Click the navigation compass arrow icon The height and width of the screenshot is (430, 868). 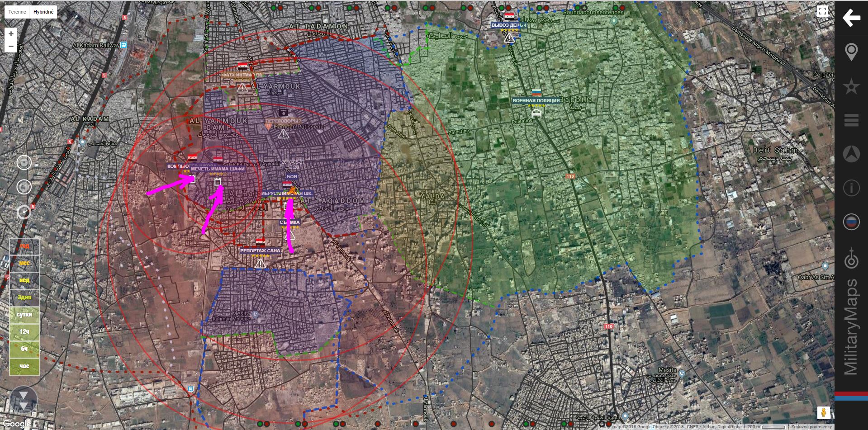(x=851, y=154)
